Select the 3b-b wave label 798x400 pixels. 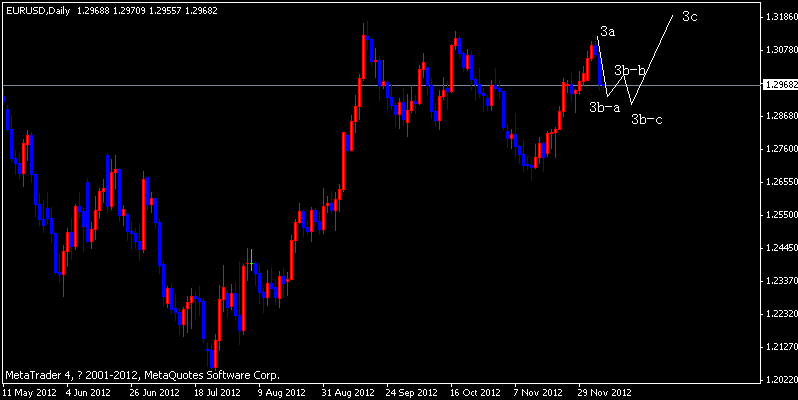pos(630,70)
